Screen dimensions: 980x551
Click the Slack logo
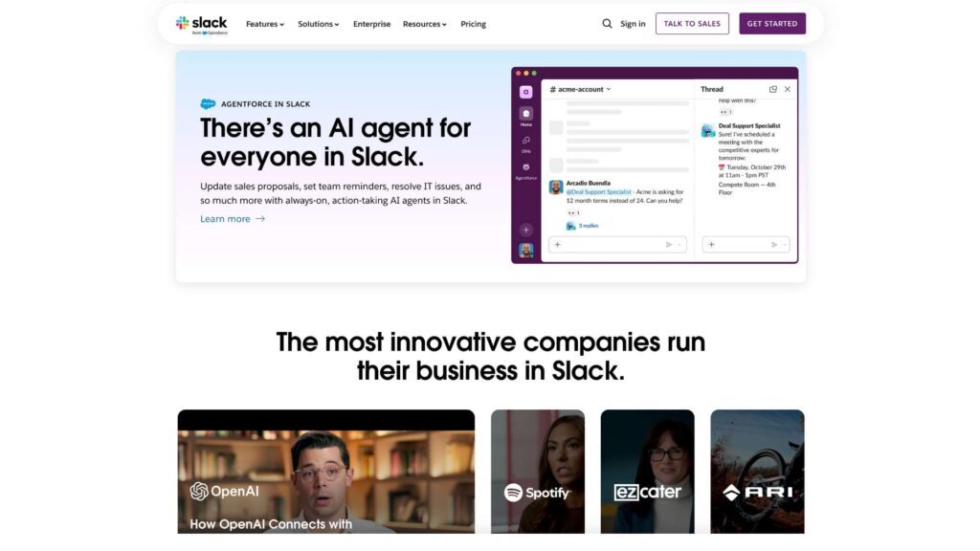click(x=202, y=23)
